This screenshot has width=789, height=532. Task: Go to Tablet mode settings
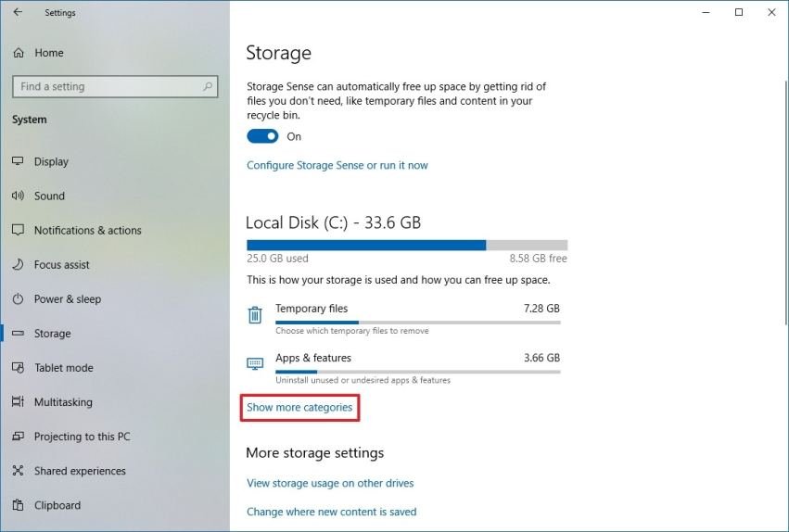(63, 368)
